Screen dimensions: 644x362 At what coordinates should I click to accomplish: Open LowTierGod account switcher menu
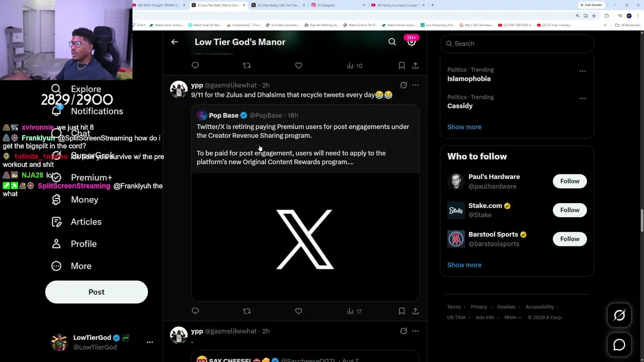click(149, 342)
